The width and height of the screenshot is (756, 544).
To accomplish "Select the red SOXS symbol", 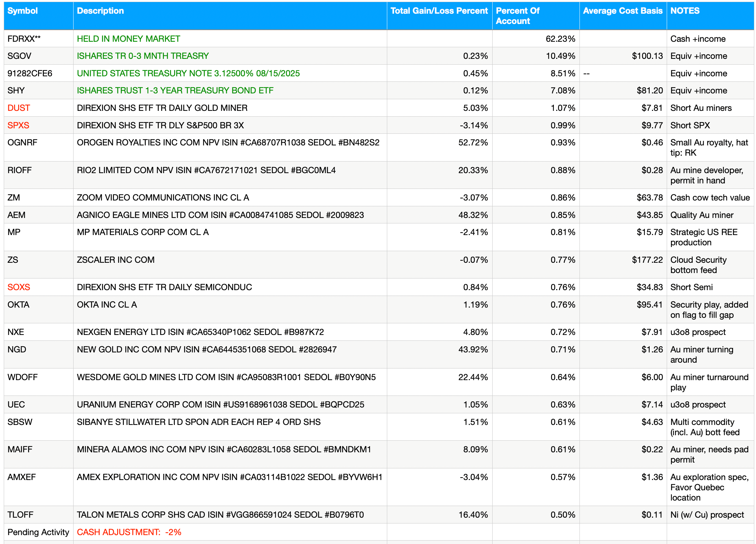I will click(x=19, y=287).
